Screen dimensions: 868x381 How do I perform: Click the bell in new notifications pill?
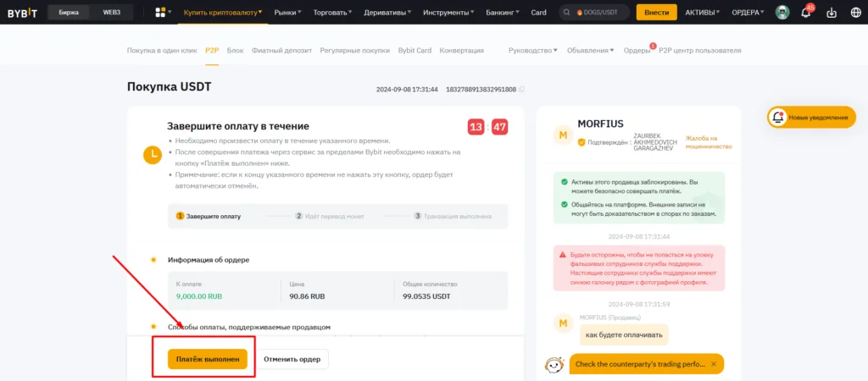[x=778, y=117]
